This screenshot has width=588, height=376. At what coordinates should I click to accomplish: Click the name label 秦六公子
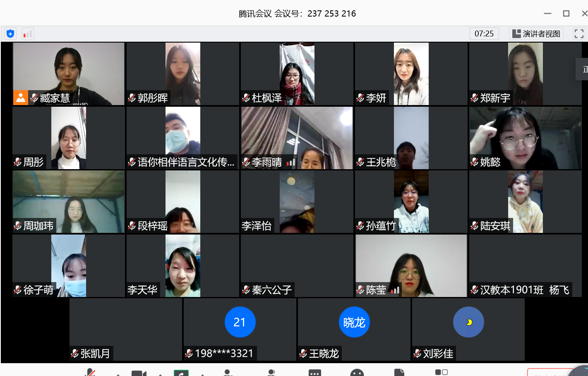point(272,290)
